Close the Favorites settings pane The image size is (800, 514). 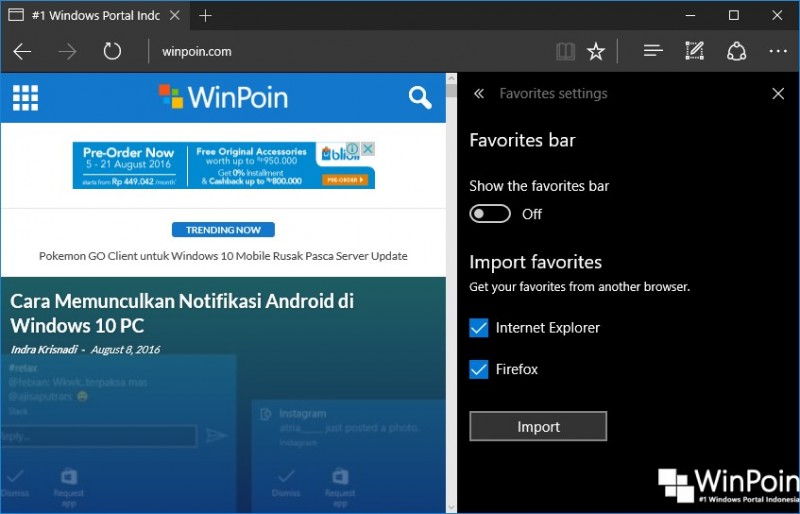[x=778, y=93]
